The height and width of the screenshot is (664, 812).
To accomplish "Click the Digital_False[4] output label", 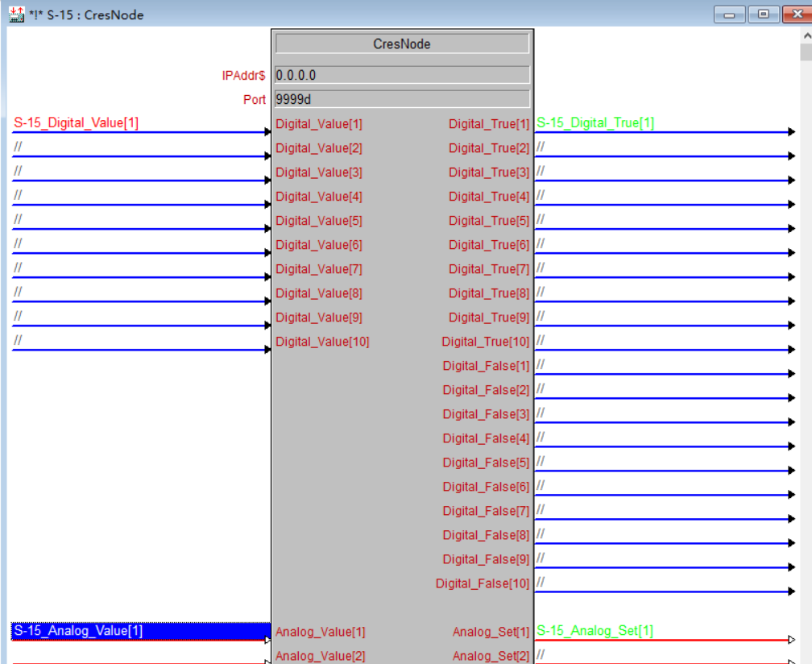I will [487, 438].
